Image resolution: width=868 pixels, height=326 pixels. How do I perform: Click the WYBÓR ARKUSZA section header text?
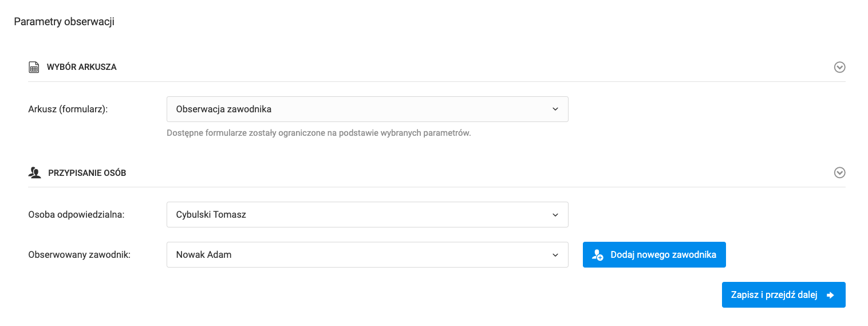coord(81,67)
